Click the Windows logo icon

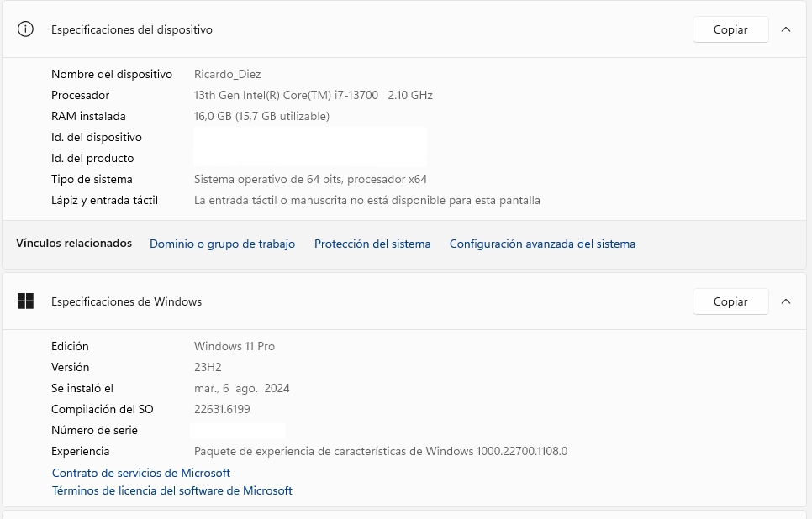pos(26,301)
